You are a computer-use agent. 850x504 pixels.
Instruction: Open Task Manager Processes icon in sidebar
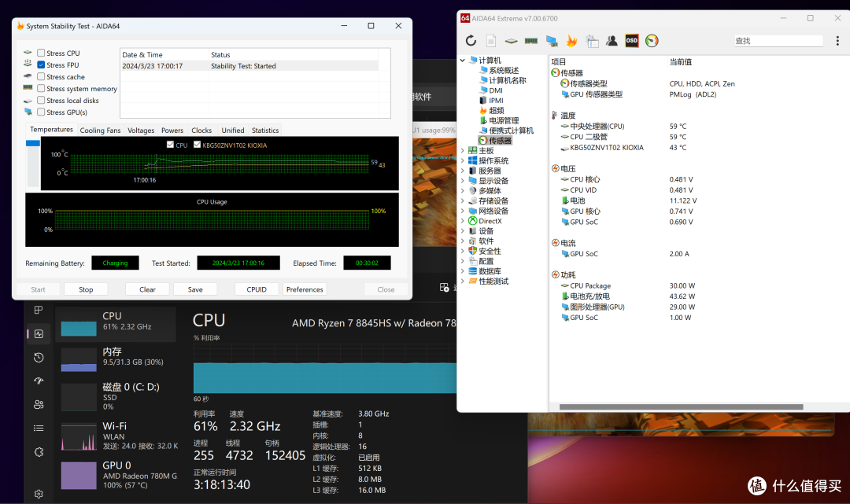pos(39,311)
